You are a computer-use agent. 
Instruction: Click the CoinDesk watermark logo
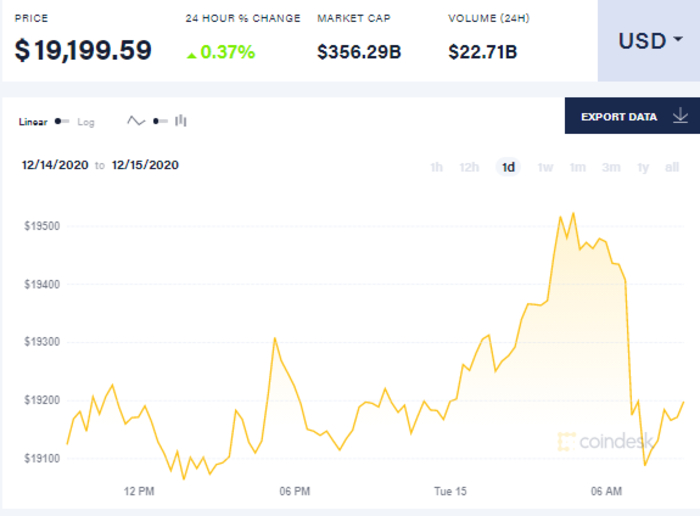pos(605,441)
